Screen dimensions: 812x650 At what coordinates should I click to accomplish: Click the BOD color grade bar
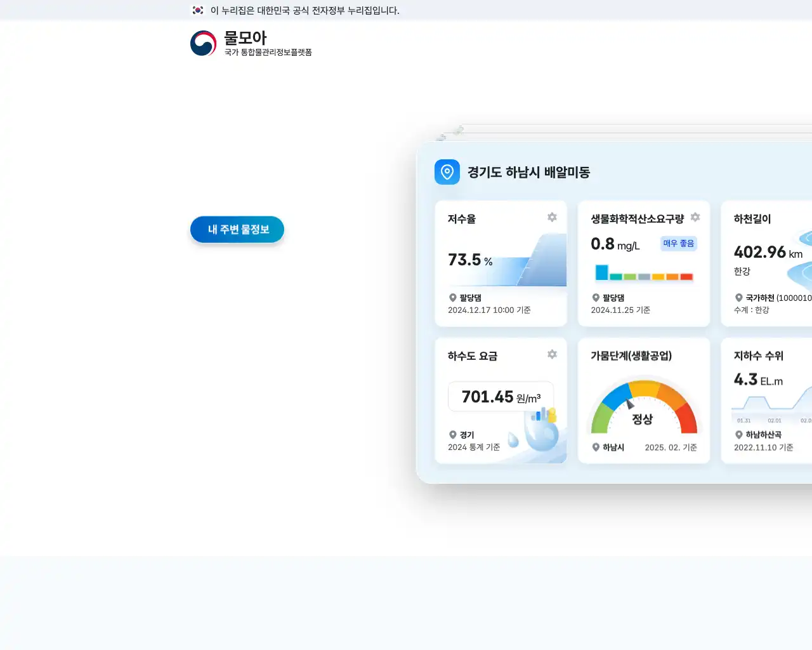(644, 273)
